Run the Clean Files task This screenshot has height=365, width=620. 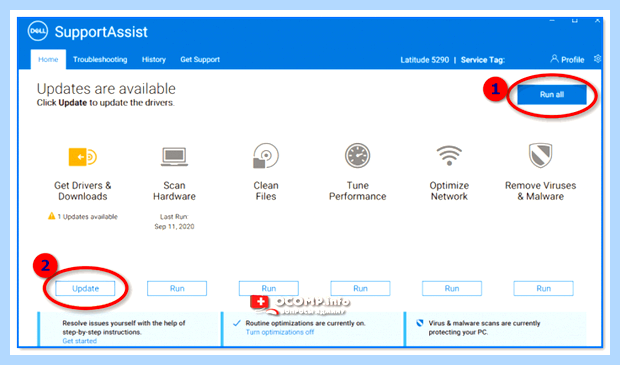point(269,288)
